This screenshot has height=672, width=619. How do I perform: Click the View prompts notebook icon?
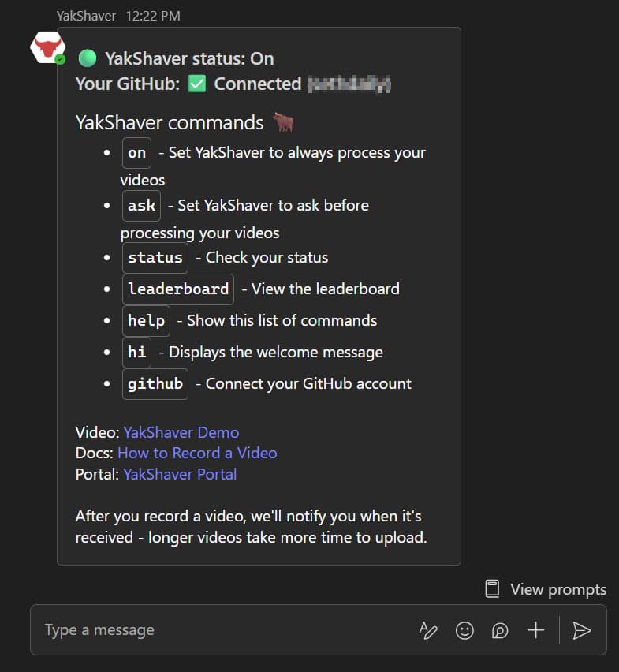pyautogui.click(x=493, y=588)
